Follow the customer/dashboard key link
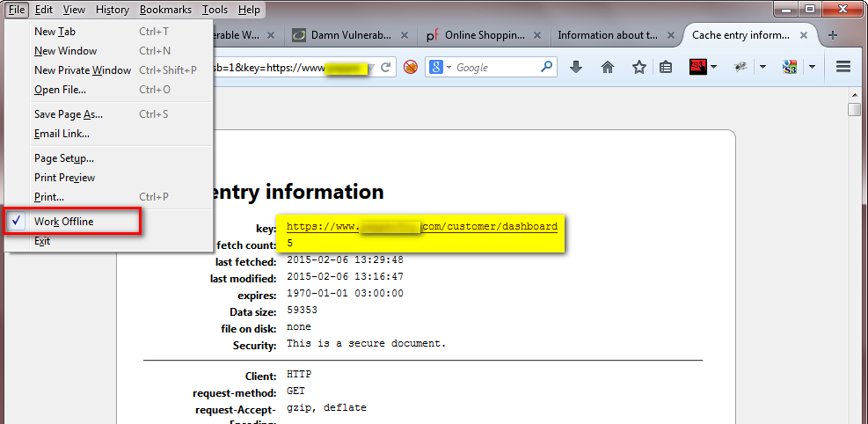868x424 pixels. (x=422, y=227)
